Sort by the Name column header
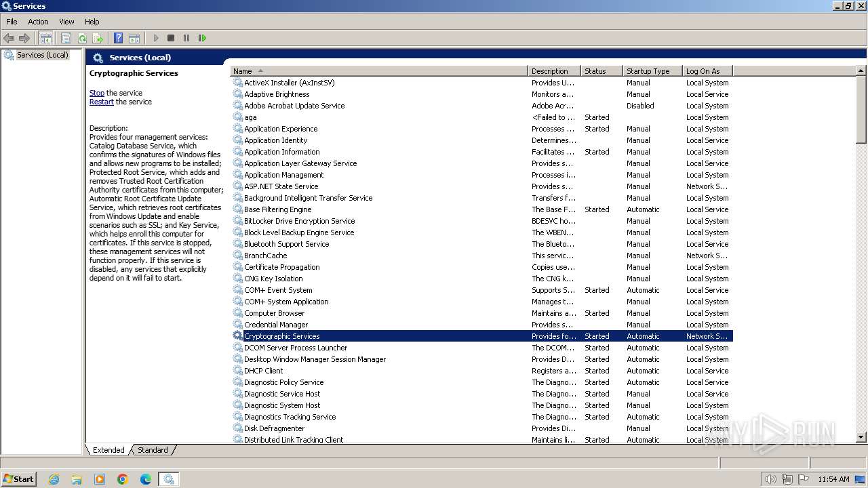The width and height of the screenshot is (868, 488). (x=378, y=70)
